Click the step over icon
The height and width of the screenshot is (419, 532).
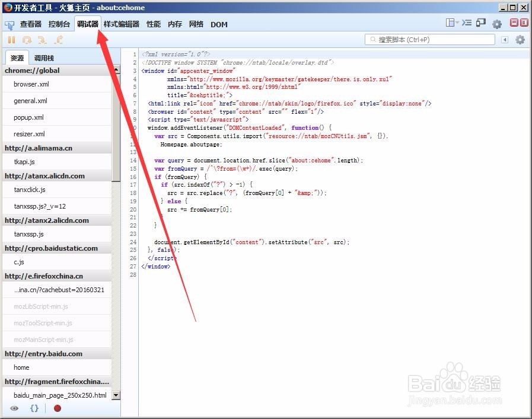coord(26,40)
